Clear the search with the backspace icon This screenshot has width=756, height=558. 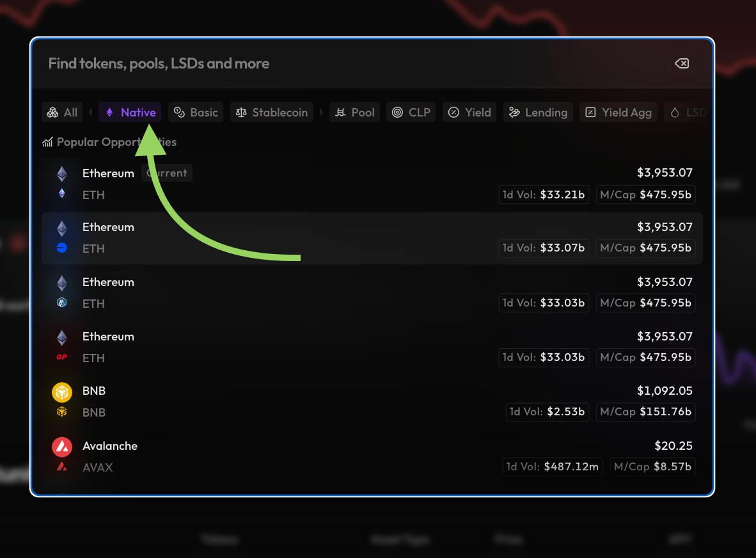coord(682,63)
